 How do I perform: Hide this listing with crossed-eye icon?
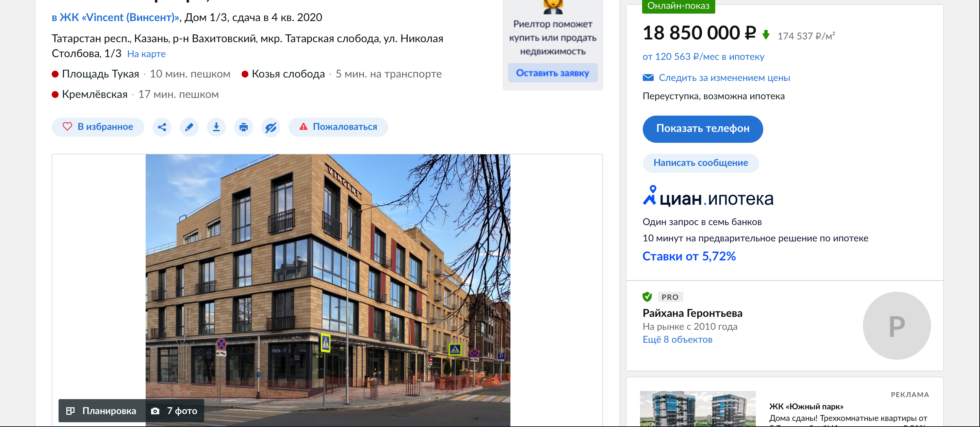click(271, 127)
